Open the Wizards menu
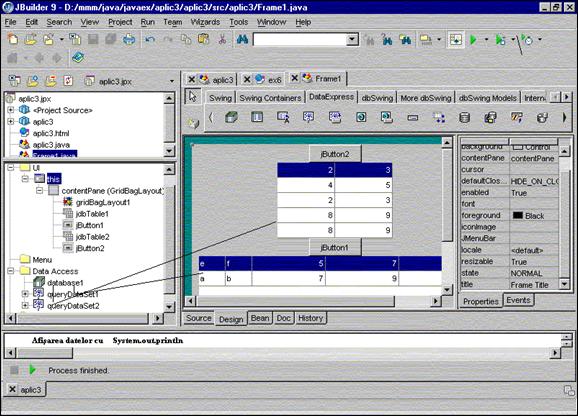The width and height of the screenshot is (578, 416). point(205,22)
